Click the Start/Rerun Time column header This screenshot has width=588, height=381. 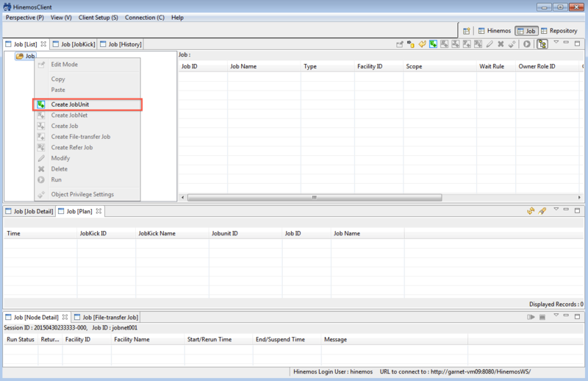218,339
